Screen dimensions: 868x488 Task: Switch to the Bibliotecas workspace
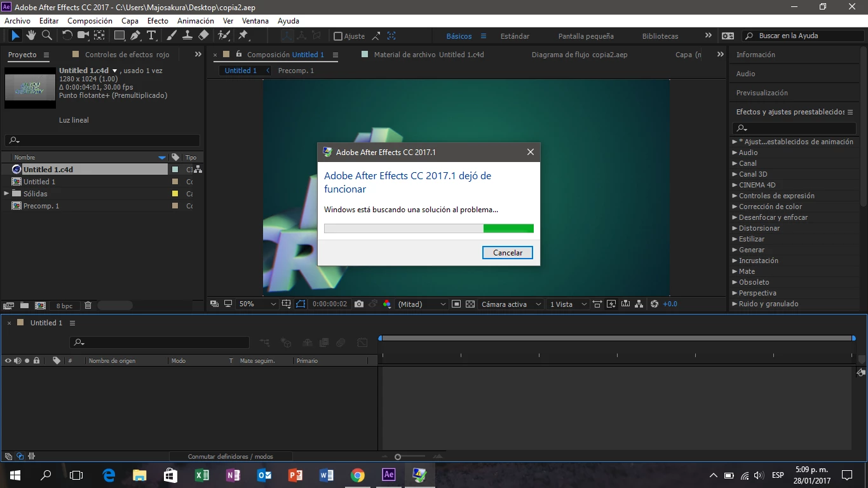click(660, 36)
